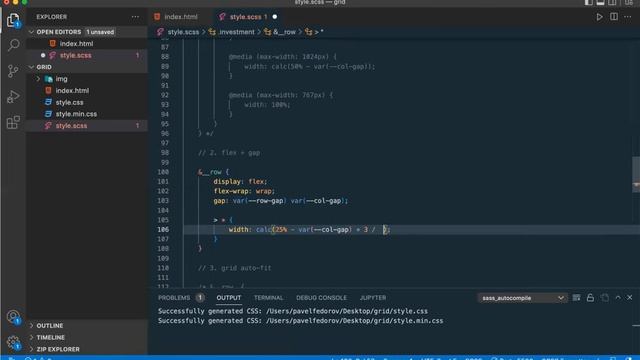Click line number 106 in gutter
The image size is (640, 360).
click(x=163, y=229)
